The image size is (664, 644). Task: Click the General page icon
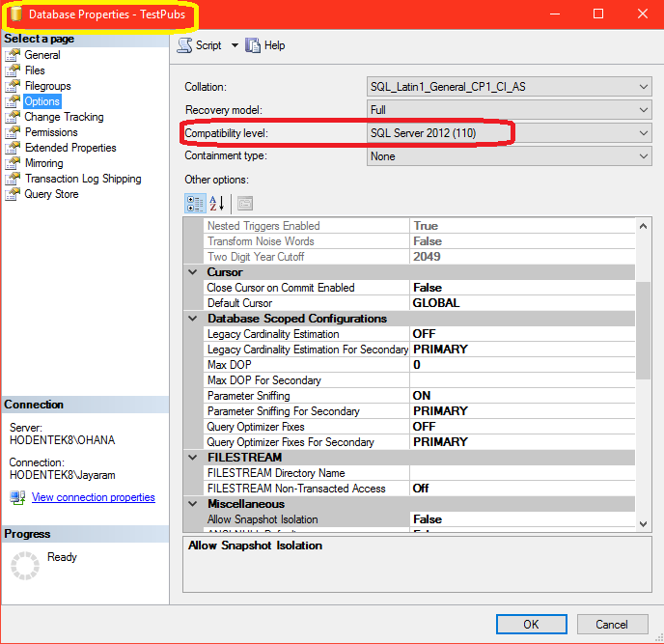pos(13,55)
